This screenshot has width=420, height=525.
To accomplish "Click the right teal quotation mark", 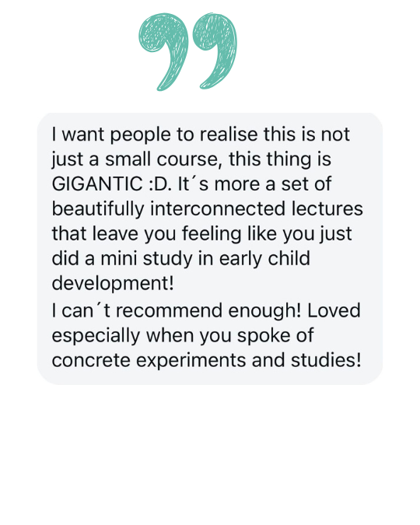I will 214,51.
